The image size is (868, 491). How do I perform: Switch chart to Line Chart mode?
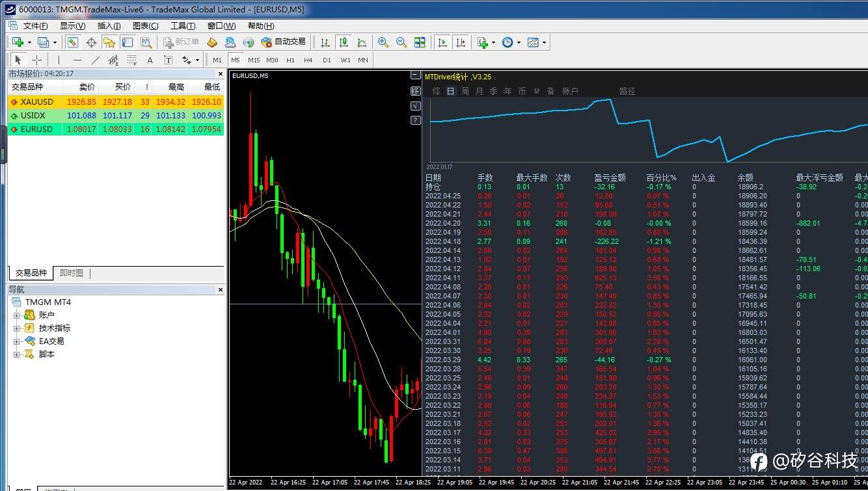361,42
